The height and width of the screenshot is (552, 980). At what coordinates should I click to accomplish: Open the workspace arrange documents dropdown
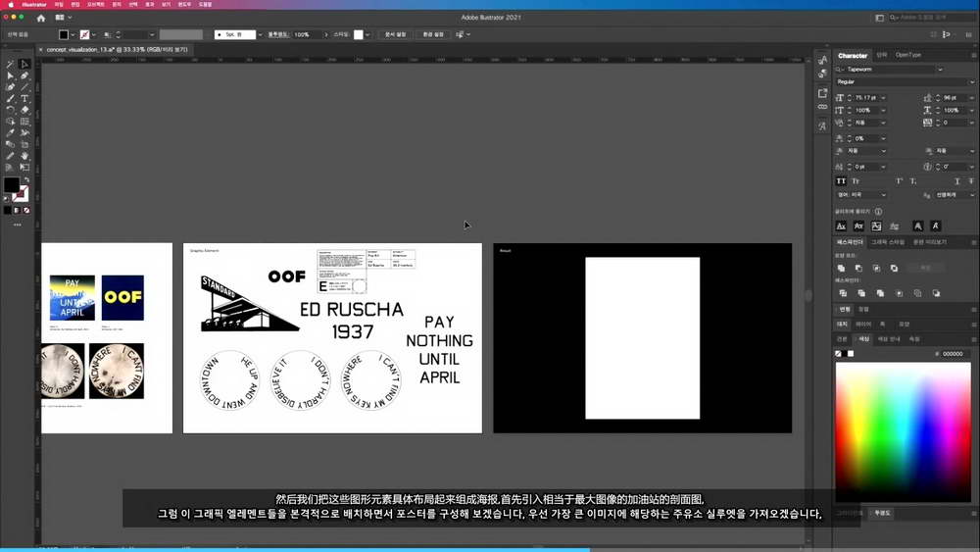click(x=63, y=18)
